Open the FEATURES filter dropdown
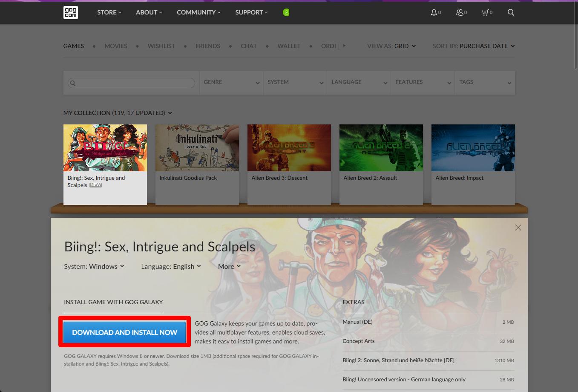Viewport: 578px width, 392px height. pos(423,82)
